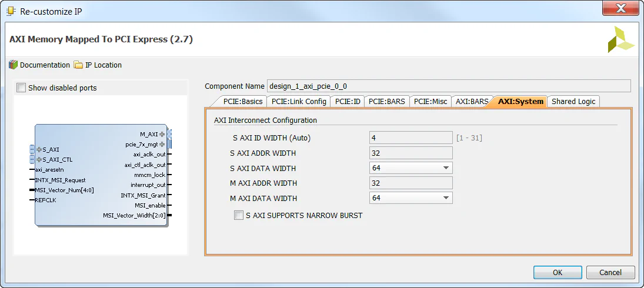Select the PCIE:Misc tab
The width and height of the screenshot is (644, 288).
click(x=431, y=101)
